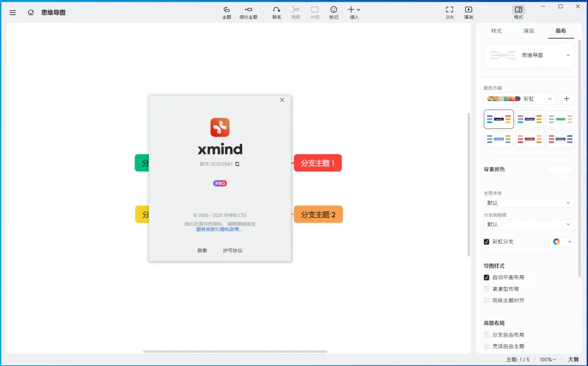
Task: Enable 紧凑型布局 checkbox
Action: coord(486,289)
